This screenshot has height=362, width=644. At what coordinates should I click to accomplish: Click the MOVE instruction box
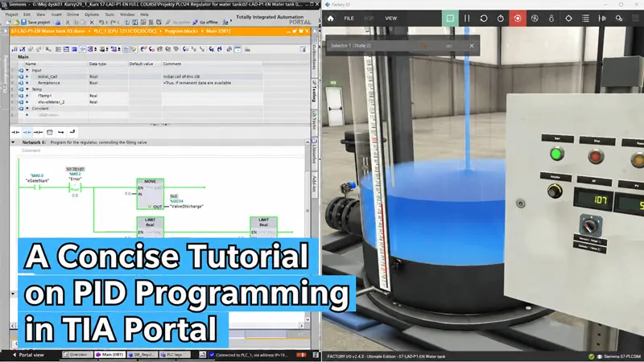click(150, 194)
